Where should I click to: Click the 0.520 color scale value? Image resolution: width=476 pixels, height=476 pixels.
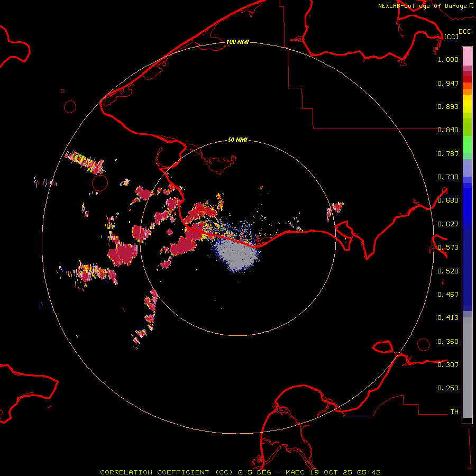[448, 271]
